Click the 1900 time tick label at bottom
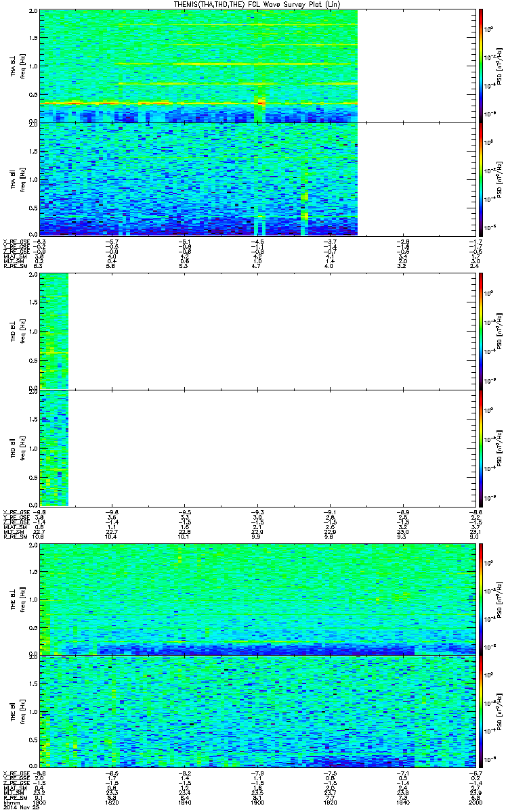Viewport: 508px width, 812px height. 258,801
